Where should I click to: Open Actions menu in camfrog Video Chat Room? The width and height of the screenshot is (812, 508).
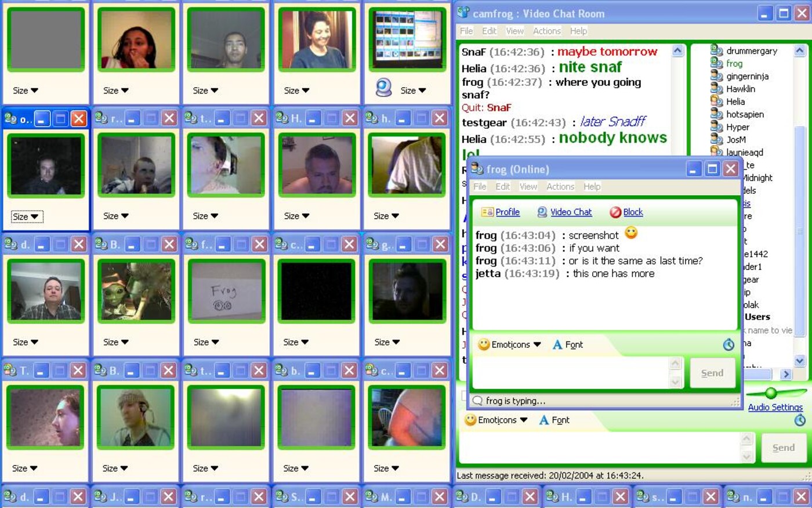(x=547, y=31)
